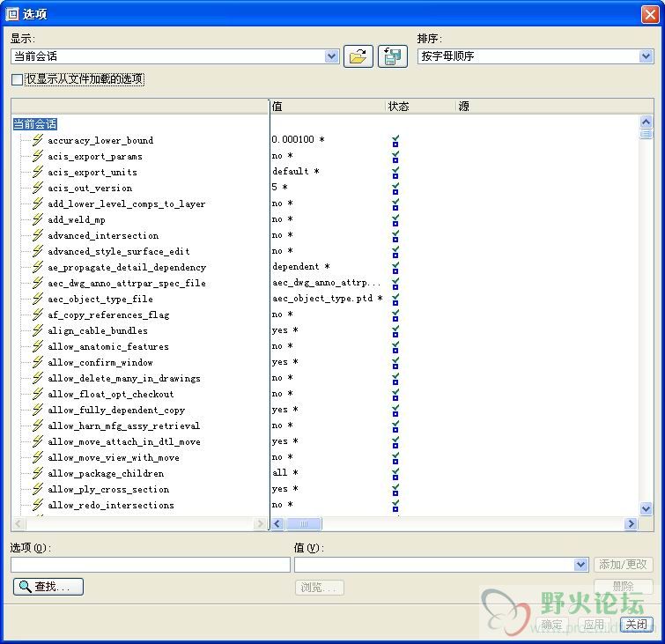Click status icon in add_weld_mp row
The height and width of the screenshot is (644, 665).
pos(395,220)
